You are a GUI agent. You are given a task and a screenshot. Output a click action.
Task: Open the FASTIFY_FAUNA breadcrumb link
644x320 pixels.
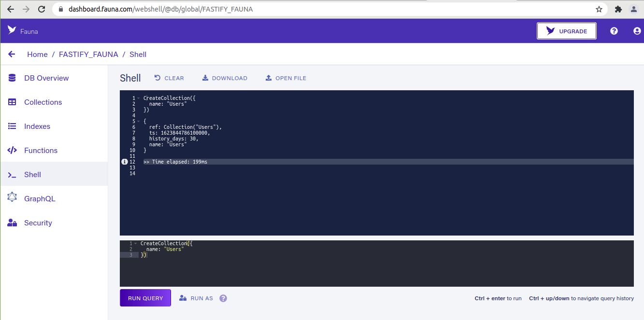click(88, 55)
